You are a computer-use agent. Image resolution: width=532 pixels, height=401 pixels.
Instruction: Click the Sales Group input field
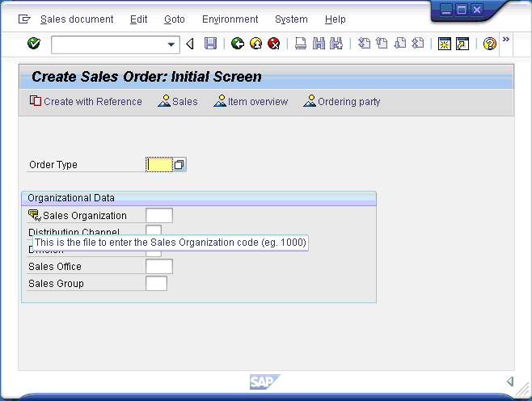click(156, 283)
